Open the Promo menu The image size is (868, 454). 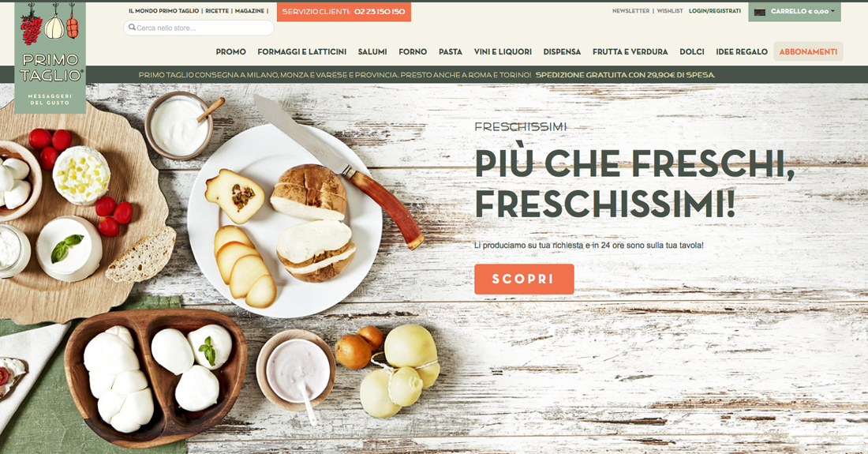231,51
